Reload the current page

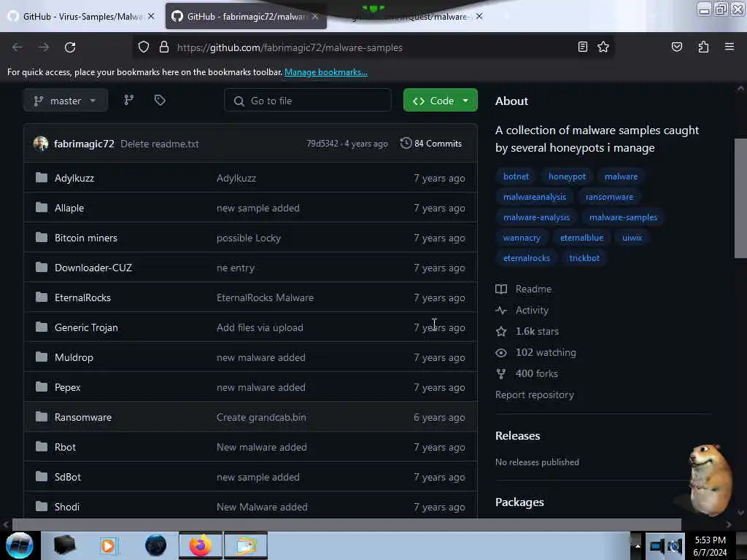pos(70,47)
